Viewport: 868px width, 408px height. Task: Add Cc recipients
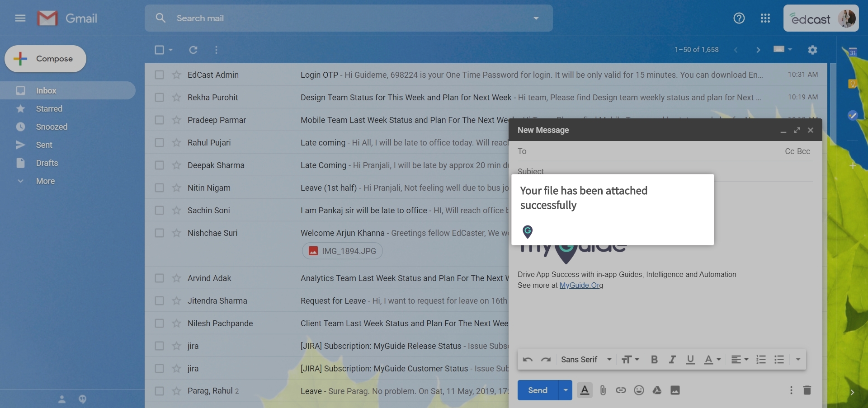[789, 151]
